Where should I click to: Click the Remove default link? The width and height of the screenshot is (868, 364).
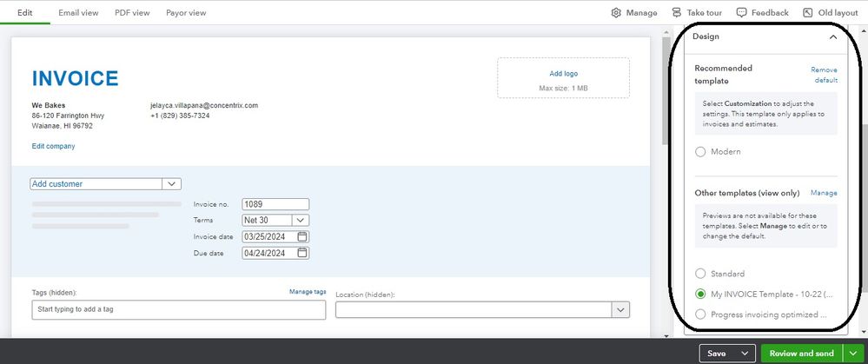(x=825, y=75)
